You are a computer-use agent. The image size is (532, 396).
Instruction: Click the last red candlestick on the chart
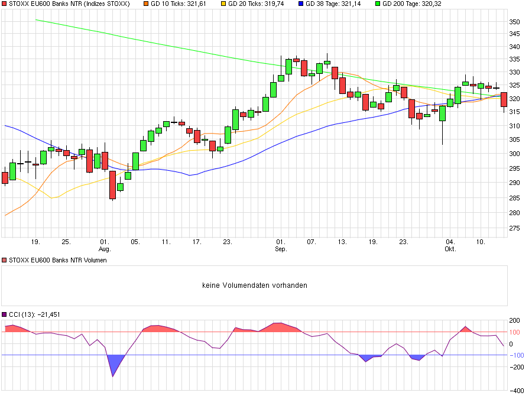click(504, 99)
